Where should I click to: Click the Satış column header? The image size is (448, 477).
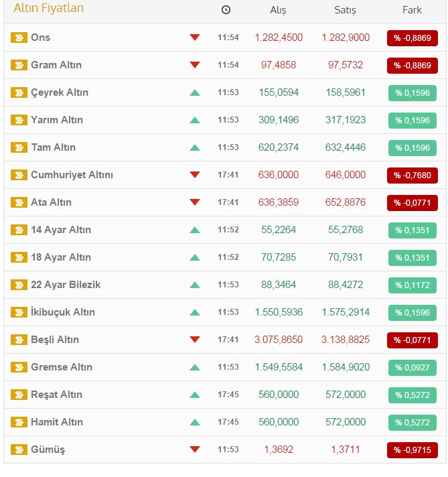pos(345,10)
